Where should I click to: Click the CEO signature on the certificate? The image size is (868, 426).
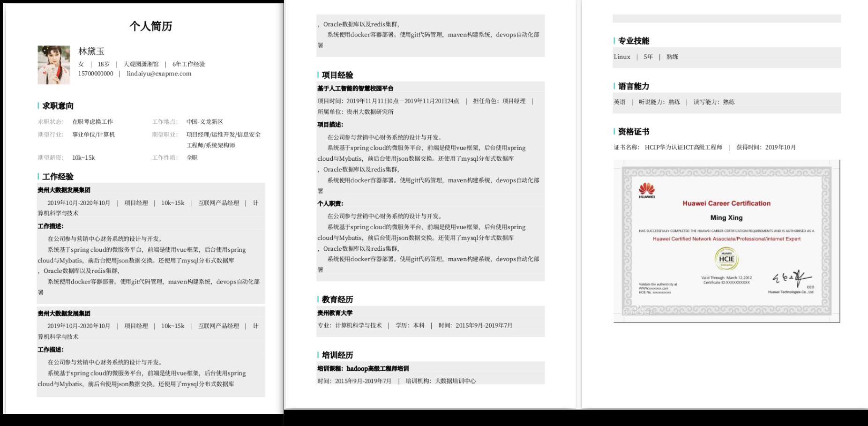[792, 278]
